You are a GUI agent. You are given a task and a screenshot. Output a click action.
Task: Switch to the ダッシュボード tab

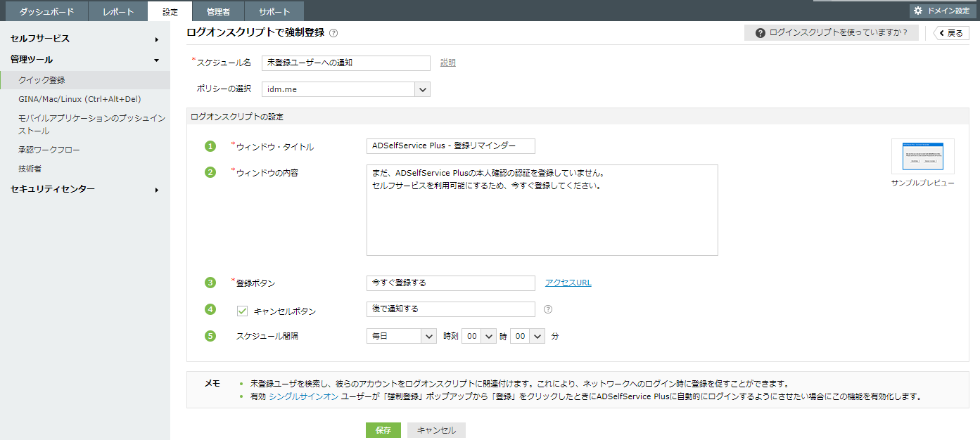(x=46, y=11)
